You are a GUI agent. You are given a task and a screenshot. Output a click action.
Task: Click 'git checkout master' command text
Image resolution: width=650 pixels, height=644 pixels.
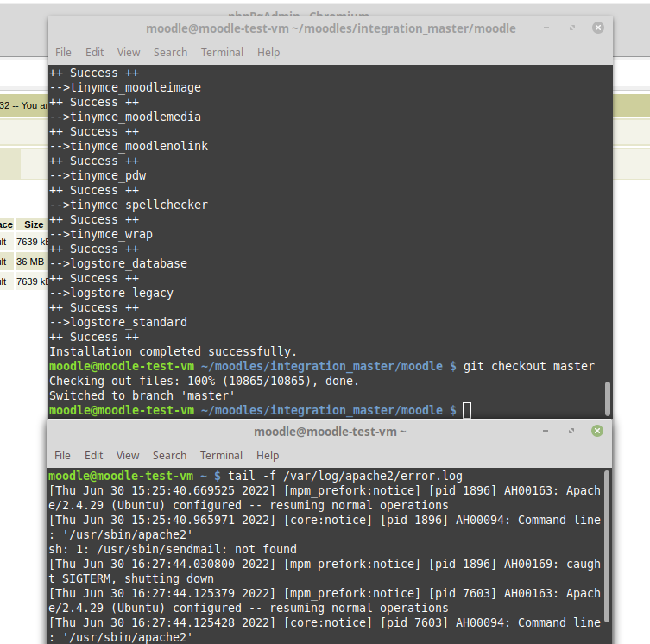[529, 366]
